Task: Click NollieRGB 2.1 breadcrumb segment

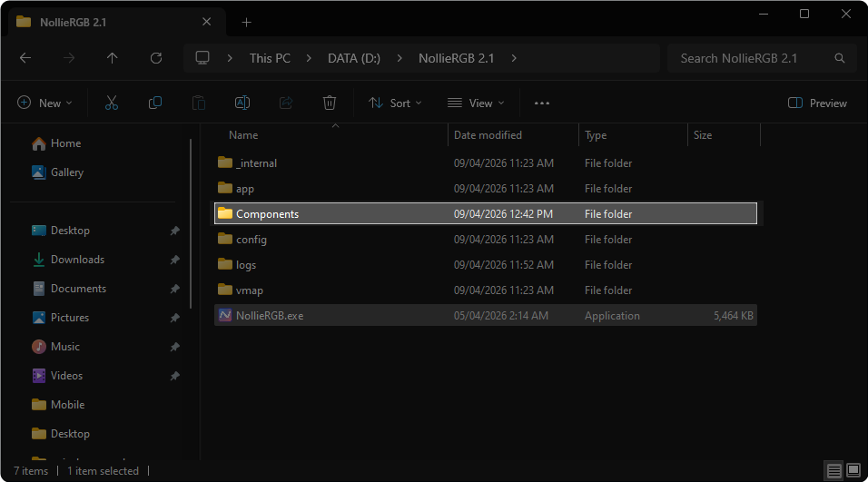Action: 456,58
